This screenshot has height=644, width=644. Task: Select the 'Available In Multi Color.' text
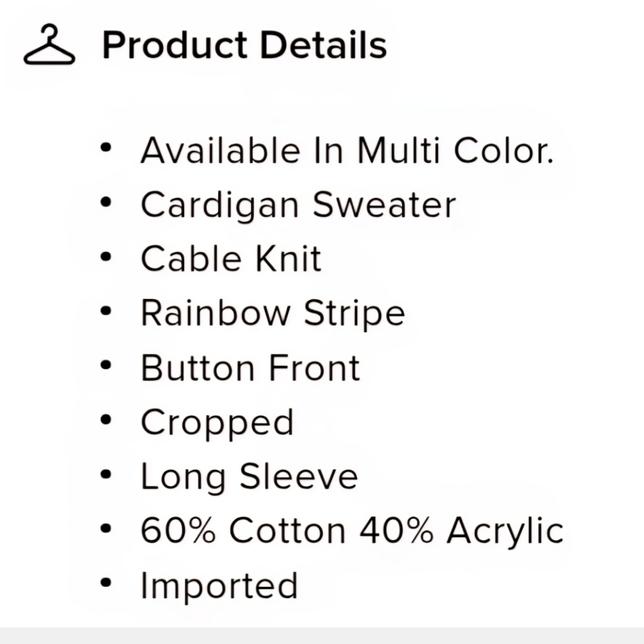346,151
